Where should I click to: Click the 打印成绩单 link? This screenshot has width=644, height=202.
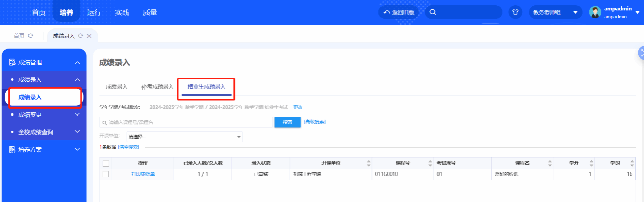[x=143, y=174]
